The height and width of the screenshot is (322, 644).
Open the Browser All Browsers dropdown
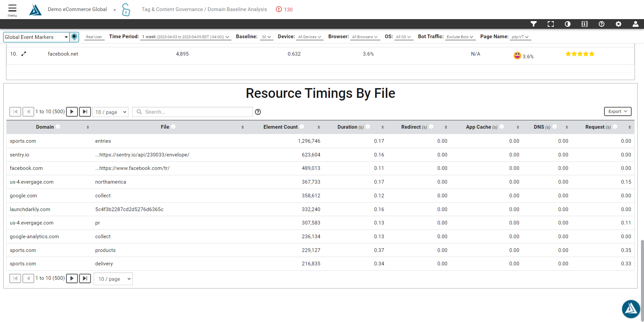tap(365, 37)
